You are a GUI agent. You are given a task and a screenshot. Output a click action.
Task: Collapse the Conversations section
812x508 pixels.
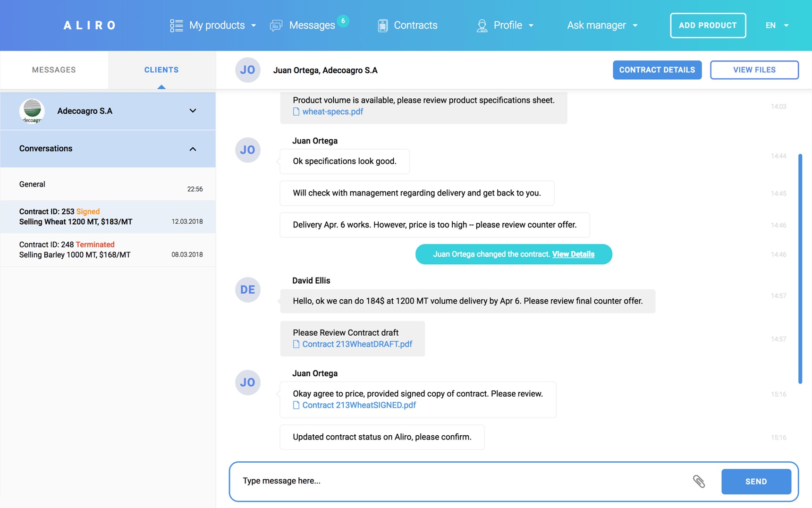(x=193, y=149)
